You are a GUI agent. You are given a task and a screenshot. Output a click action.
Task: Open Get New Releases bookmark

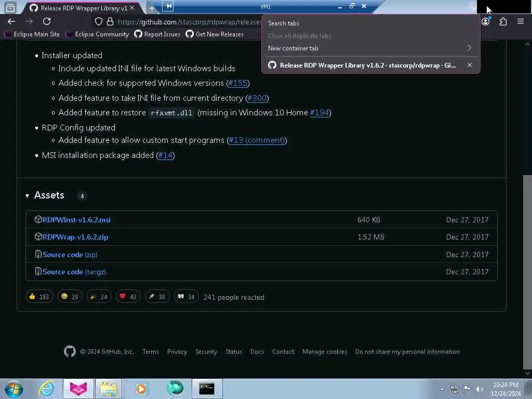(215, 34)
